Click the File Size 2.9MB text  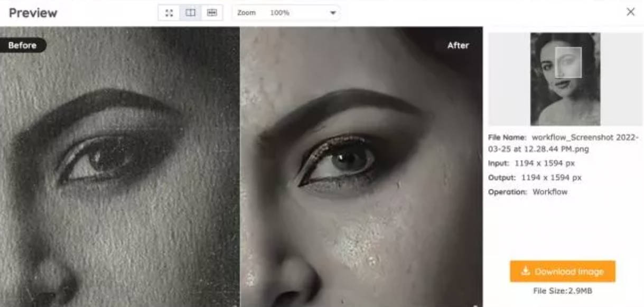(562, 291)
